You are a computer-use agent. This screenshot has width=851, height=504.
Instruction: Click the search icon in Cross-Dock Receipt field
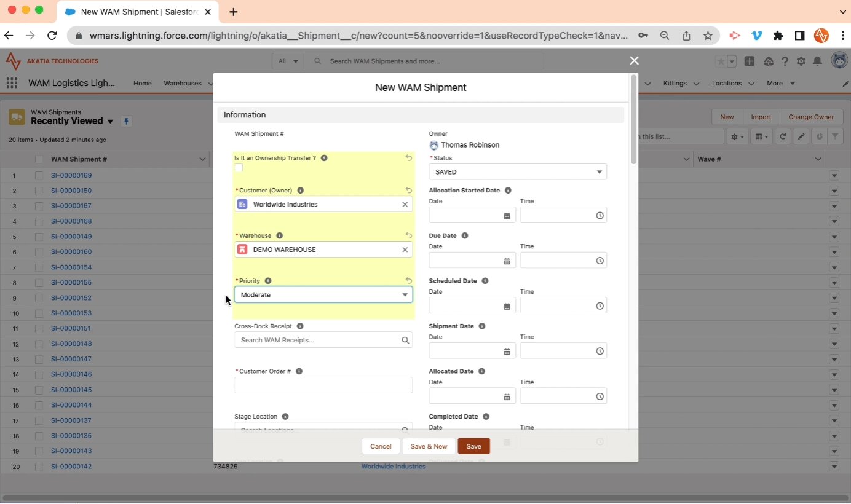pyautogui.click(x=405, y=340)
